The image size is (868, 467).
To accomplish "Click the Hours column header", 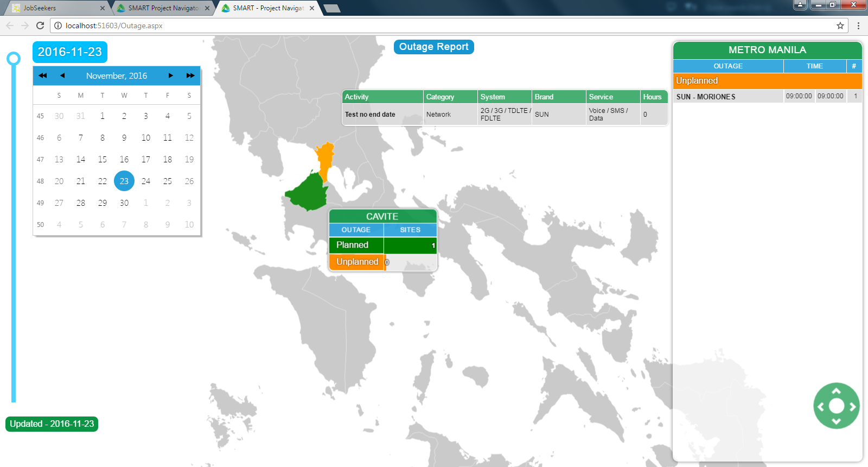I will tap(654, 97).
